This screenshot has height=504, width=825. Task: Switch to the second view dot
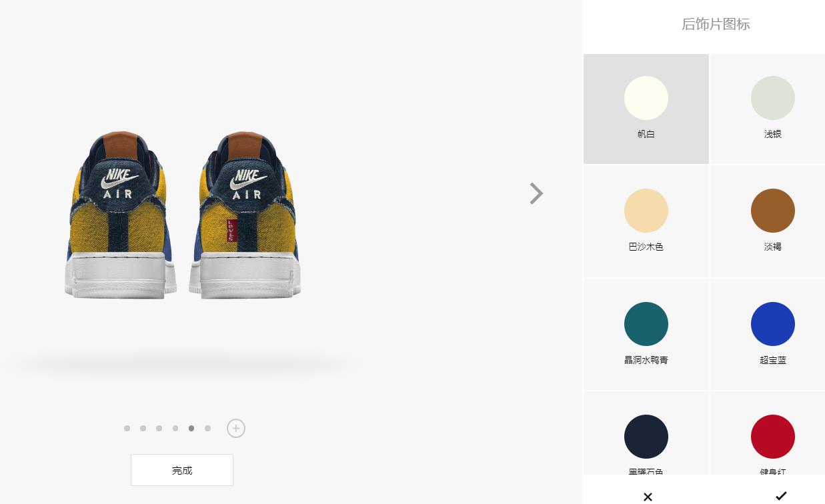[143, 428]
